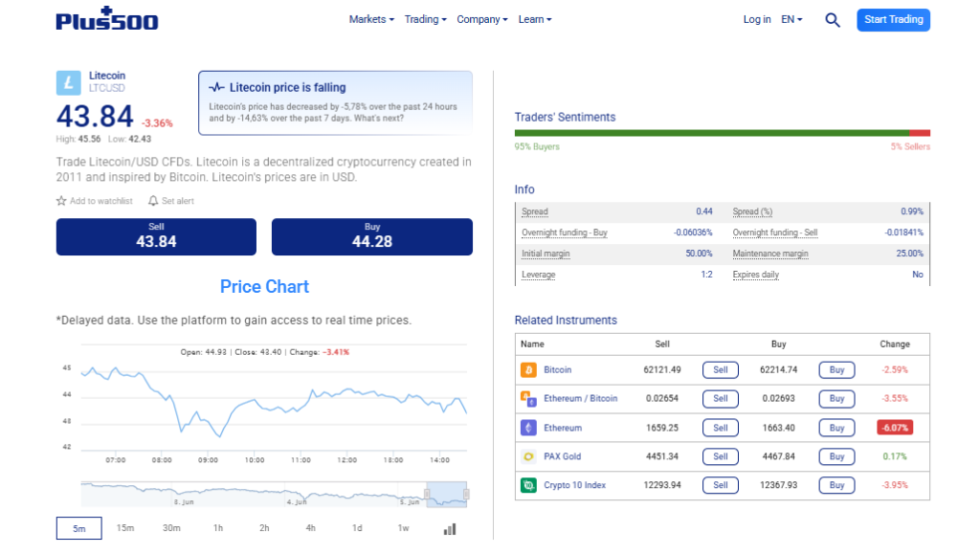Click the chart type bars icon
The width and height of the screenshot is (980, 554).
tap(450, 529)
